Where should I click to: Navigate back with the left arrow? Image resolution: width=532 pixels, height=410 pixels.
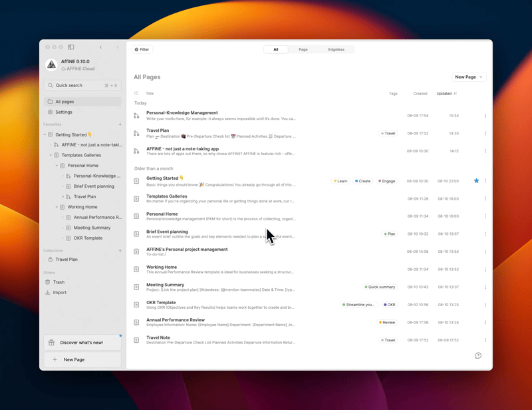pyautogui.click(x=100, y=47)
